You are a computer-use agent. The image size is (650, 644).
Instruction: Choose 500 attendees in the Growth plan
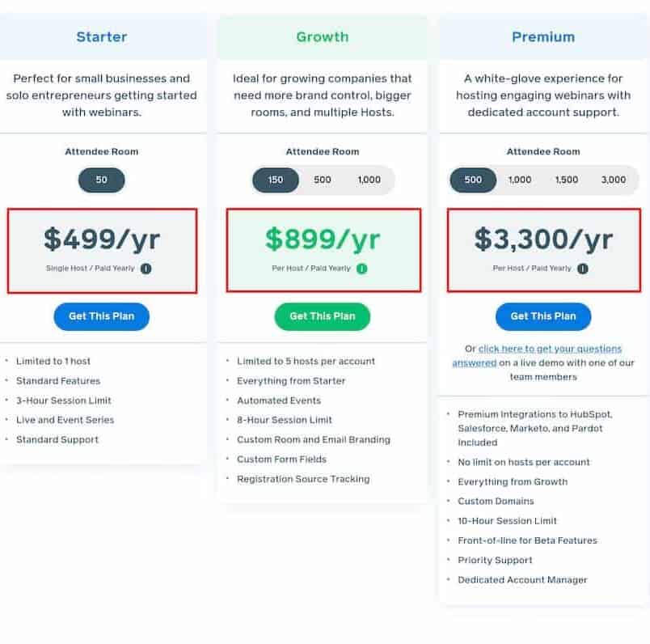(x=323, y=180)
